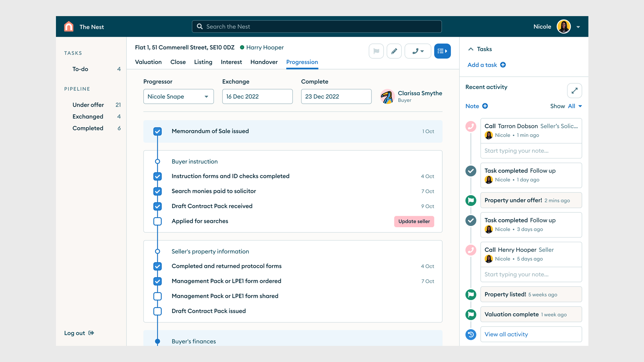Screen dimensions: 644x362
Task: Open the View all activity link
Action: 506,334
